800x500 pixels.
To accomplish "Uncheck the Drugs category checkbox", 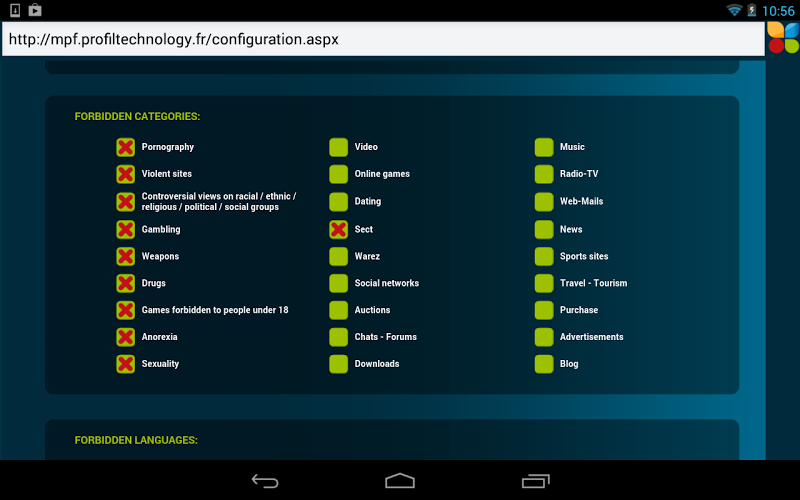I will (126, 283).
